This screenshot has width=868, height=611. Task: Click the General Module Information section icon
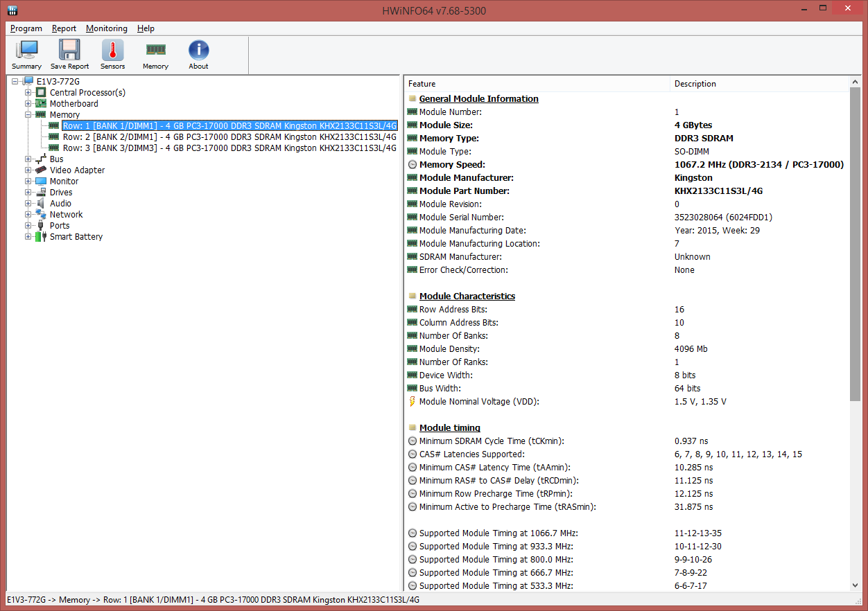413,98
